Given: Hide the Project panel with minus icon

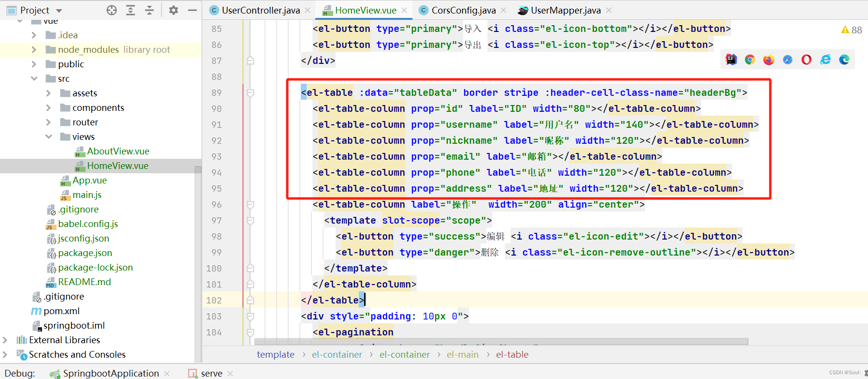Looking at the screenshot, I should (192, 10).
